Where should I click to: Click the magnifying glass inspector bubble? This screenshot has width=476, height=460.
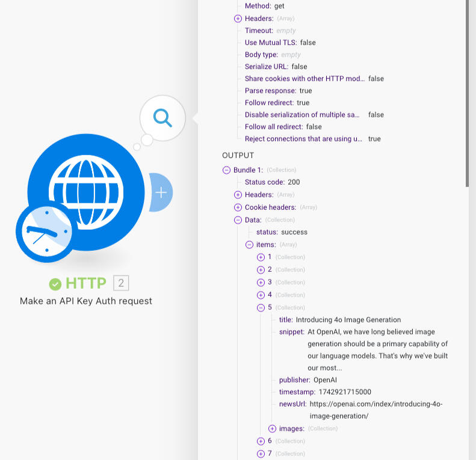tap(162, 117)
